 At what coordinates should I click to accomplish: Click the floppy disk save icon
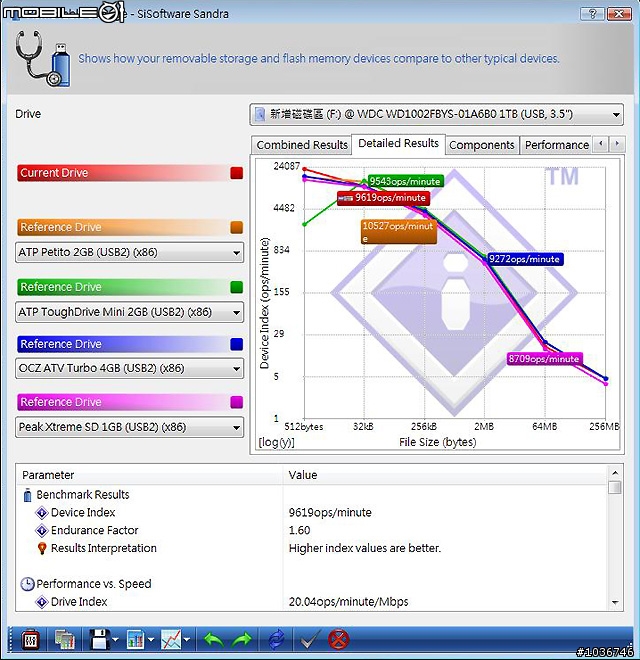pos(99,639)
